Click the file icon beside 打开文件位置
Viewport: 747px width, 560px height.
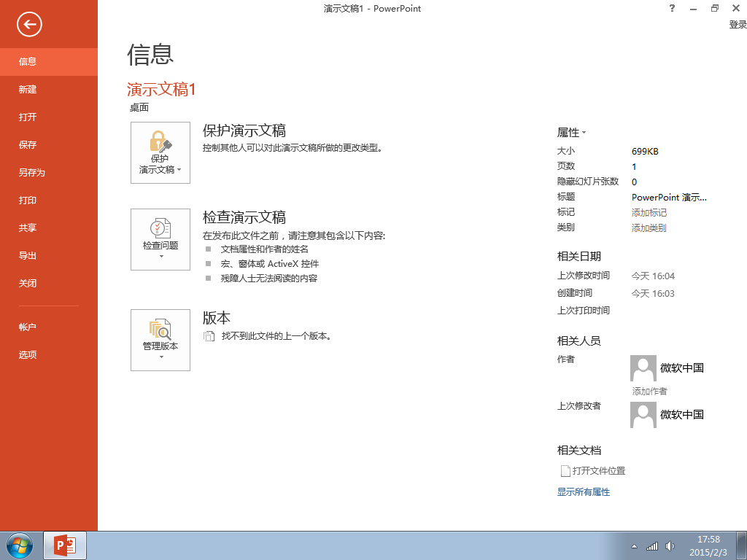[x=565, y=471]
